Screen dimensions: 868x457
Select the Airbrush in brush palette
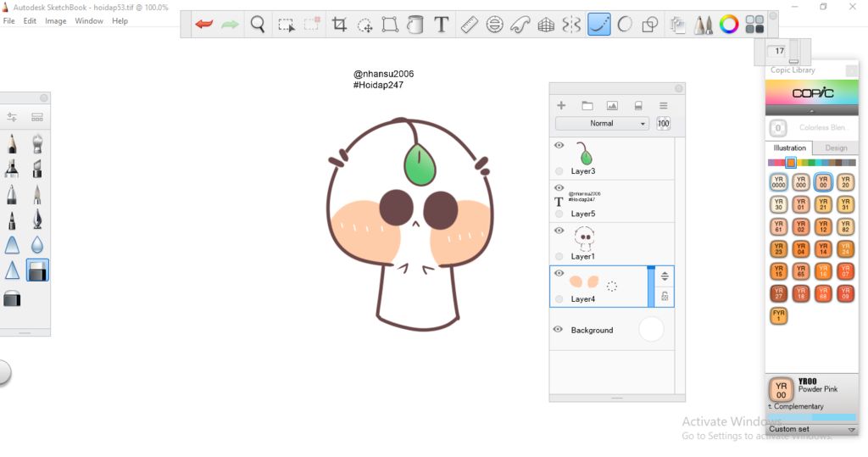pos(37,143)
